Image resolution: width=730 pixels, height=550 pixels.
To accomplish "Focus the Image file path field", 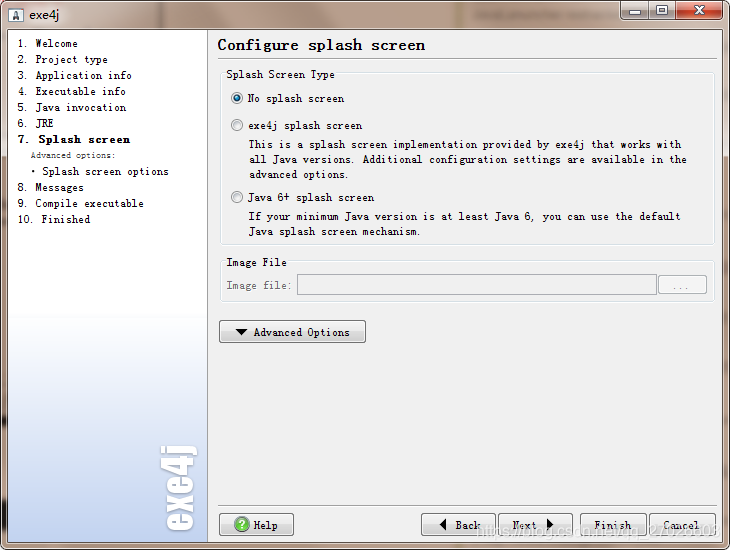I will (x=477, y=285).
